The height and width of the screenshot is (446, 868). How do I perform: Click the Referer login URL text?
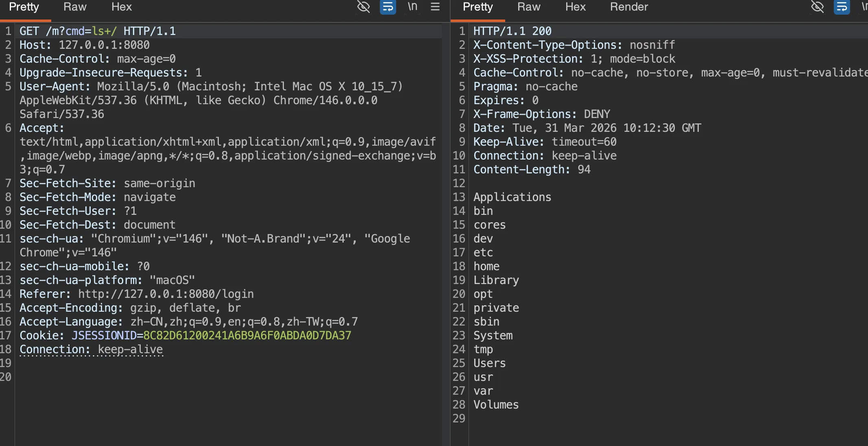pos(166,294)
